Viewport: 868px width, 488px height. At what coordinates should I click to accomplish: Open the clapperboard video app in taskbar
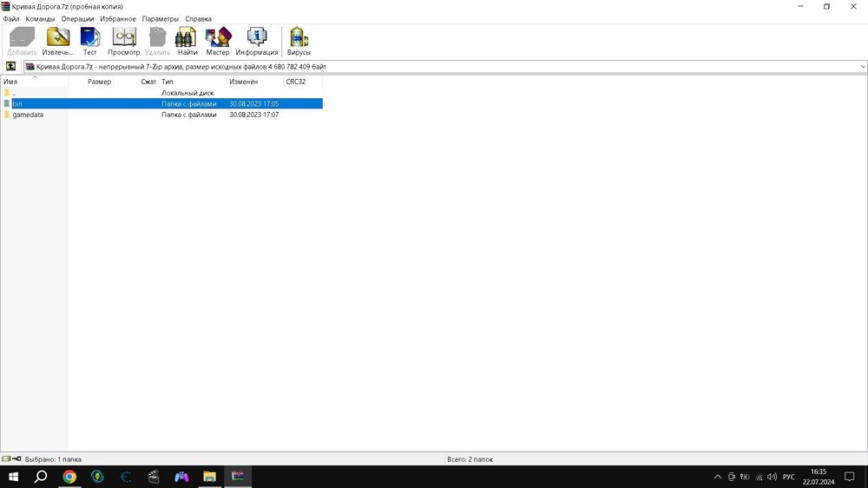[154, 477]
